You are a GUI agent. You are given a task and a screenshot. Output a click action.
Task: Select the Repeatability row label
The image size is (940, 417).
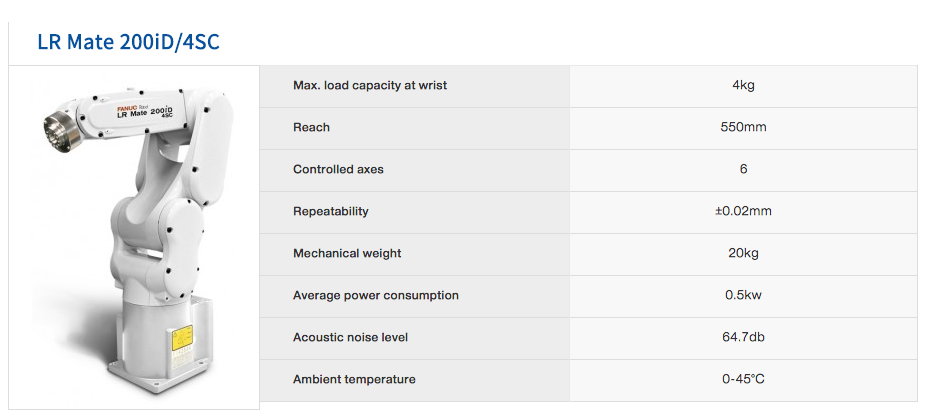click(331, 211)
